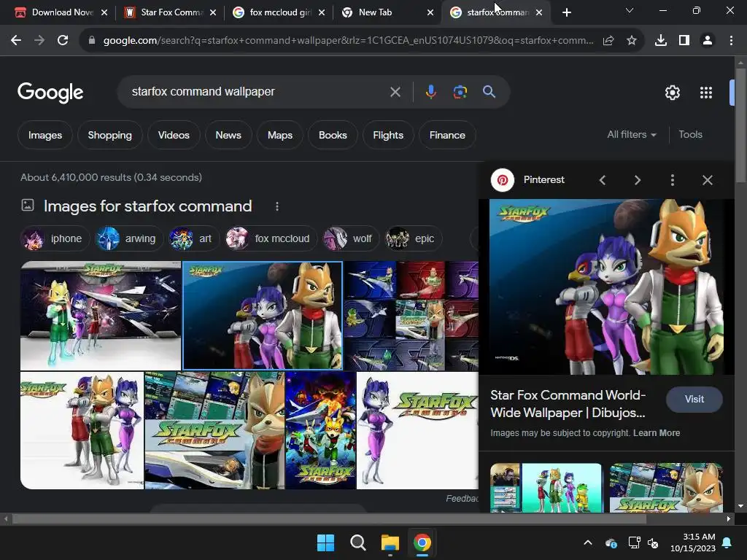Viewport: 747px width, 560px height.
Task: Click the address bar URL
Action: pyautogui.click(x=349, y=41)
